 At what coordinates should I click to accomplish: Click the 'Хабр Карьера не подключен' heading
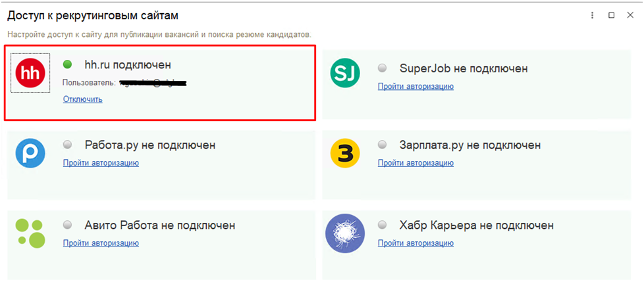[x=477, y=226]
